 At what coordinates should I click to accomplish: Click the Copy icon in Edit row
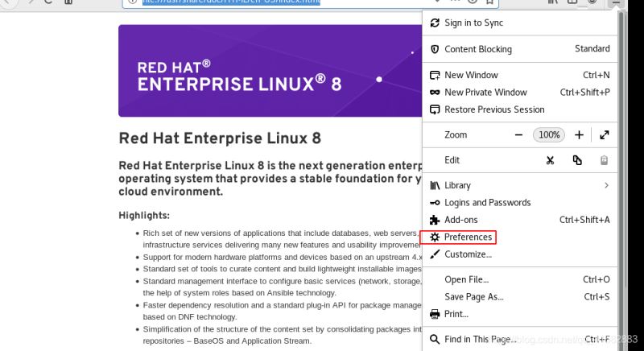coord(577,160)
